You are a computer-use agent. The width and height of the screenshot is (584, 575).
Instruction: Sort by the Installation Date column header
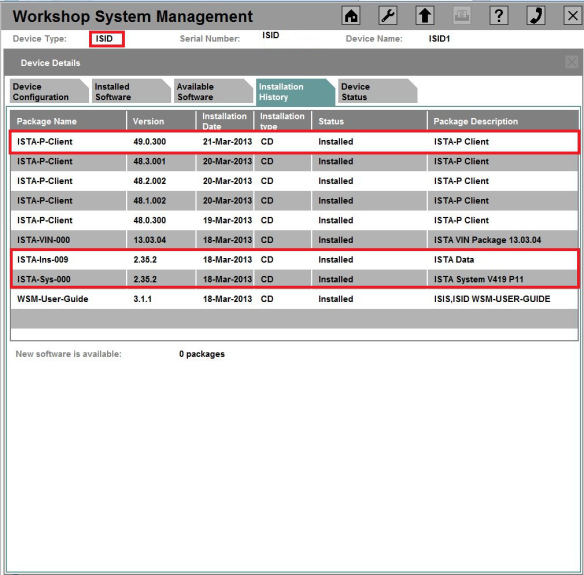pyautogui.click(x=225, y=121)
